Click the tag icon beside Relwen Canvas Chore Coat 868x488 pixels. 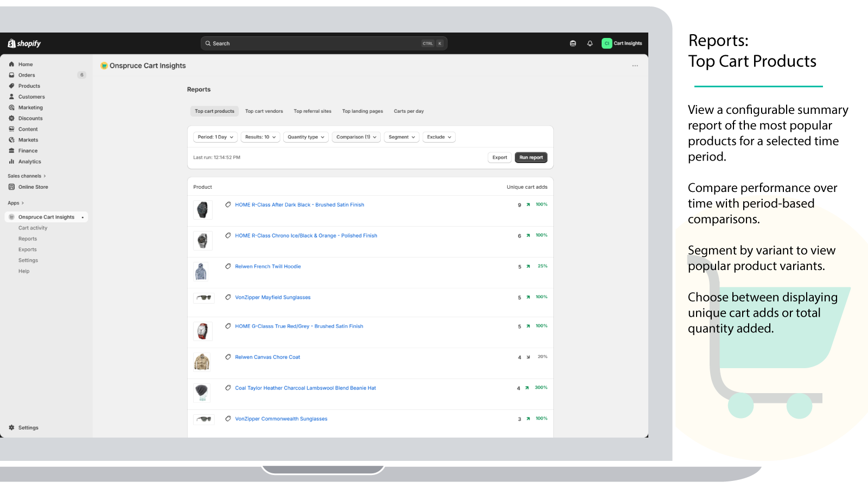[228, 357]
